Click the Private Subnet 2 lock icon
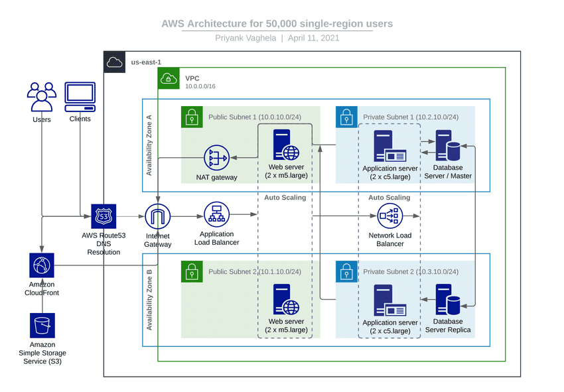564x392 pixels. click(x=346, y=271)
